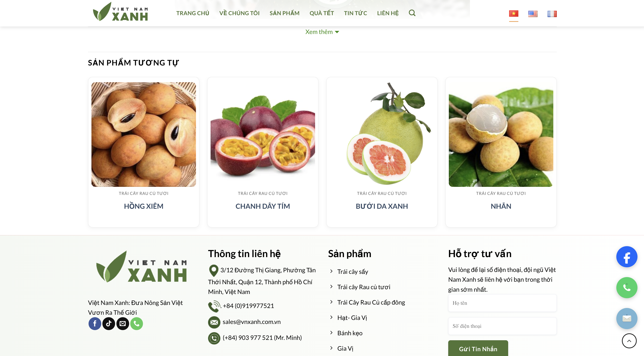Open the TikTok icon in the footer

click(109, 324)
